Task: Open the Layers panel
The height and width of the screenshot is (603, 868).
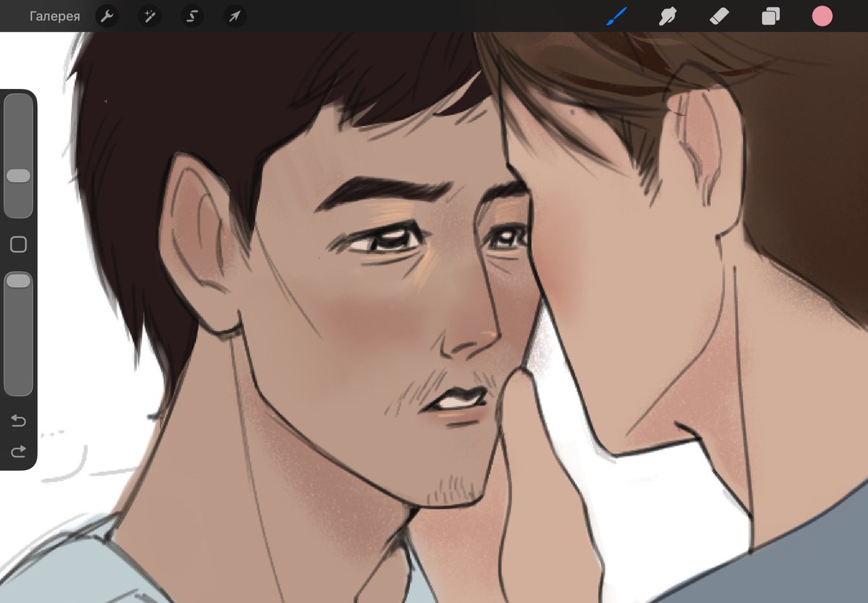Action: pyautogui.click(x=771, y=16)
